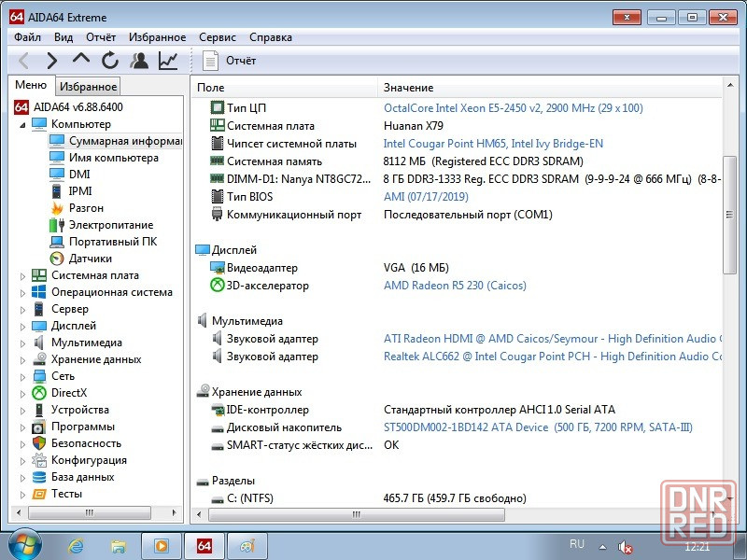The width and height of the screenshot is (747, 560).
Task: Expand the Сеть tree node
Action: coord(22,377)
